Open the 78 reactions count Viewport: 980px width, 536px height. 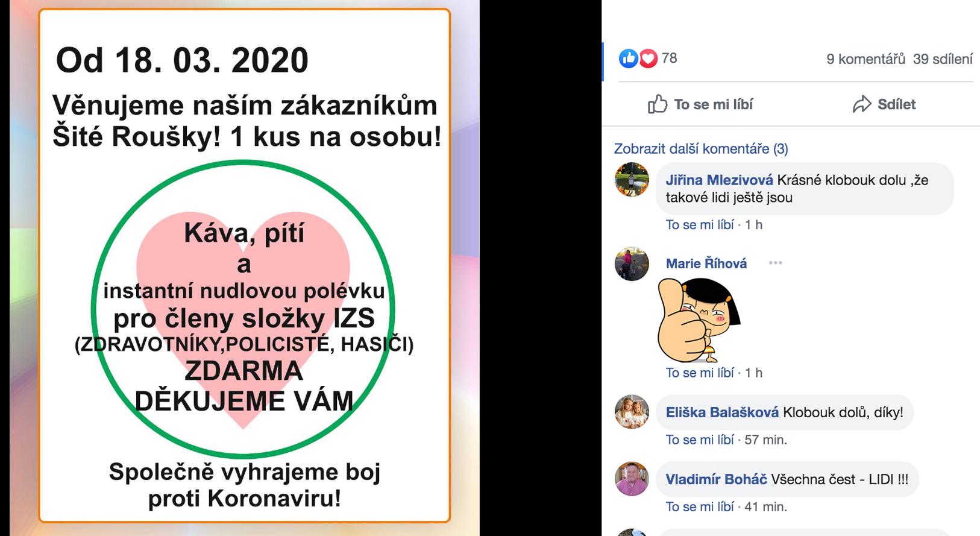pyautogui.click(x=669, y=58)
